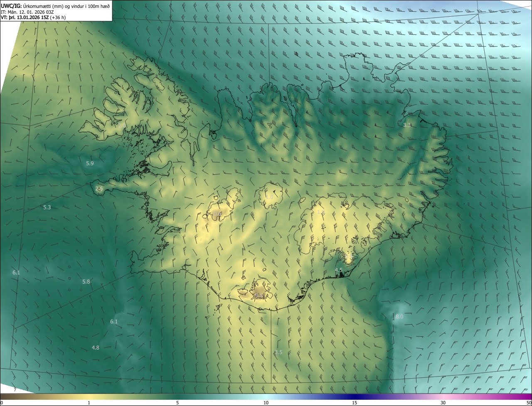
Task: Click the 4.5 value label at the coastline
Action: click(339, 270)
